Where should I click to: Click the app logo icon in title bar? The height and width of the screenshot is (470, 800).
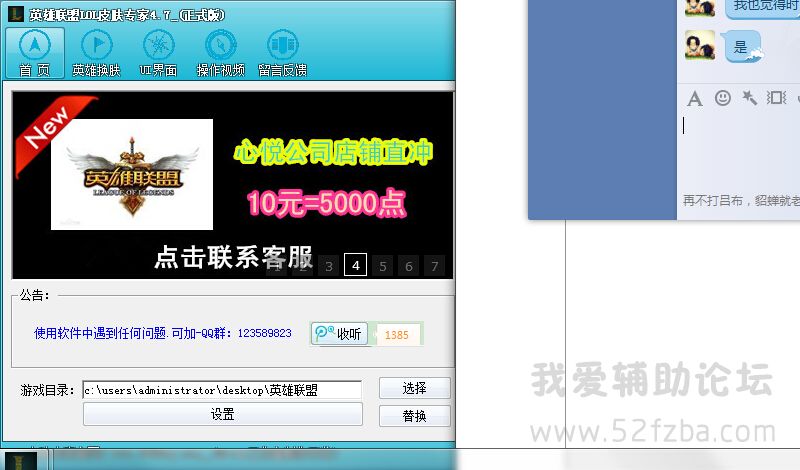click(16, 14)
